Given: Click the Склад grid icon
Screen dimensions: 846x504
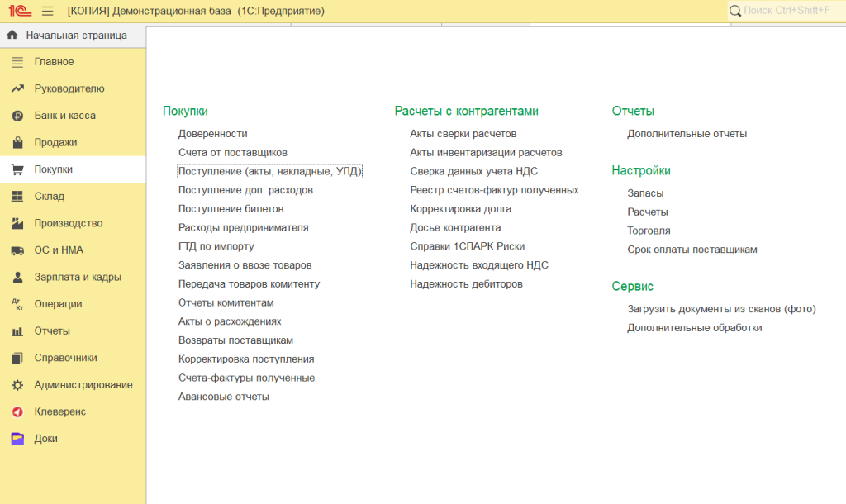Looking at the screenshot, I should [18, 197].
